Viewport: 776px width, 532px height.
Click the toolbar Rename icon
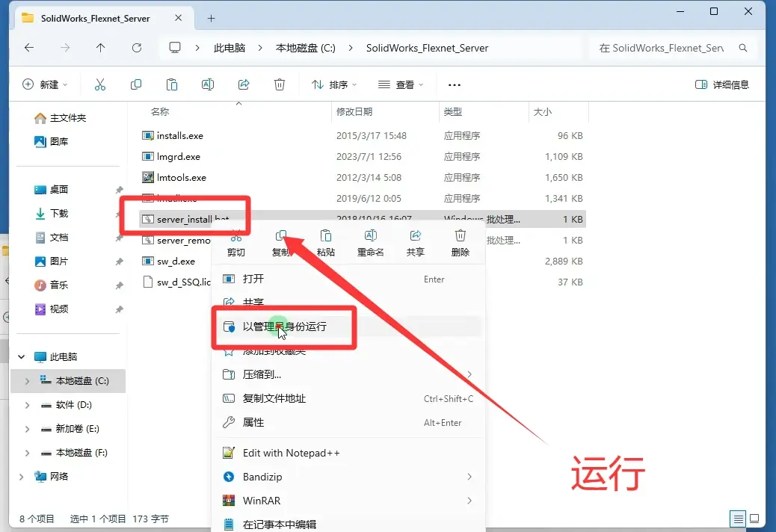(x=208, y=84)
